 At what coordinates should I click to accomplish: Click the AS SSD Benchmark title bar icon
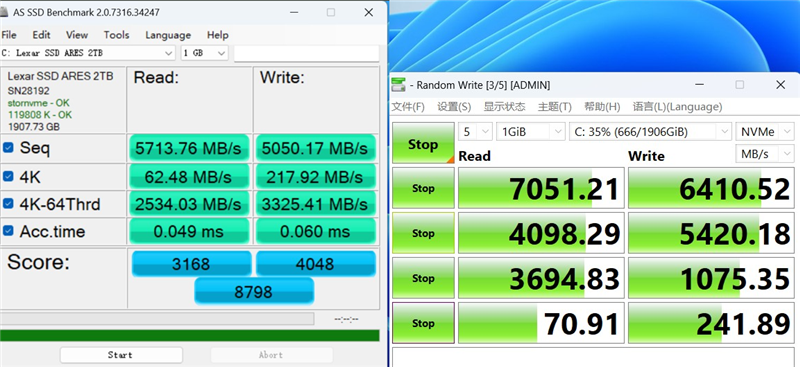point(5,12)
